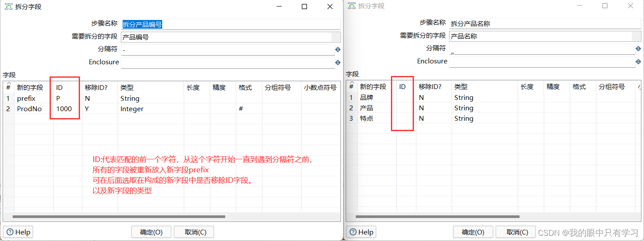Click horizontal scrollbar in 拆分产品编号 table

(119, 216)
